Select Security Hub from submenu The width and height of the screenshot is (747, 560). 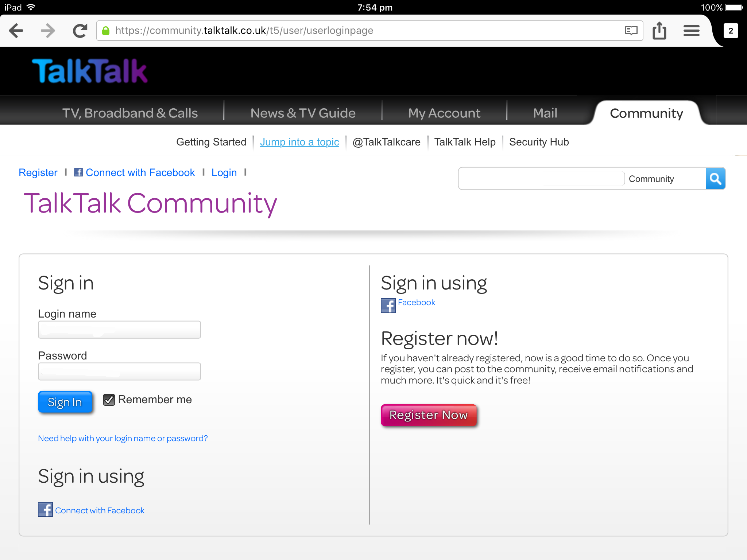click(x=539, y=142)
